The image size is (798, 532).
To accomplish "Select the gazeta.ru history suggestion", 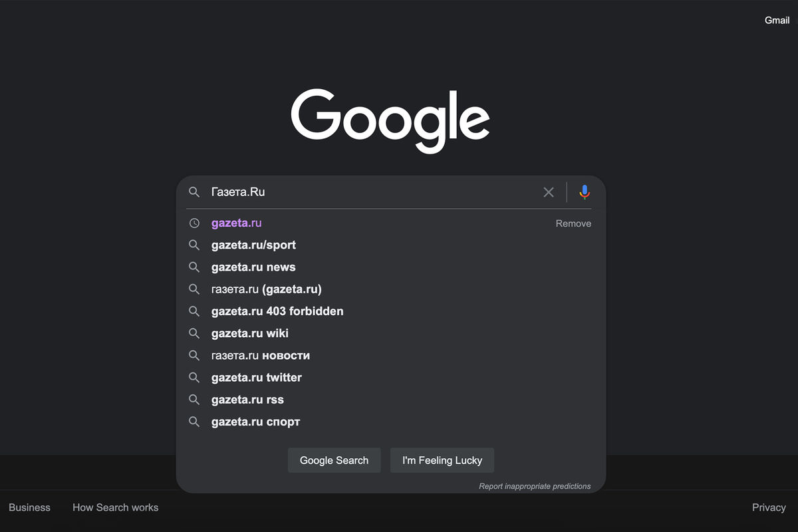I will (237, 223).
